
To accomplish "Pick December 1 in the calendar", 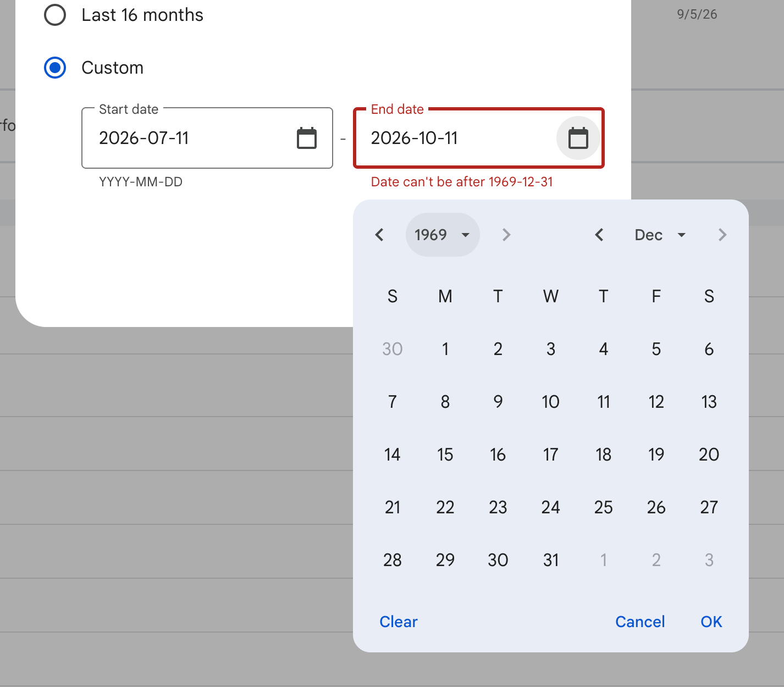I will coord(445,349).
